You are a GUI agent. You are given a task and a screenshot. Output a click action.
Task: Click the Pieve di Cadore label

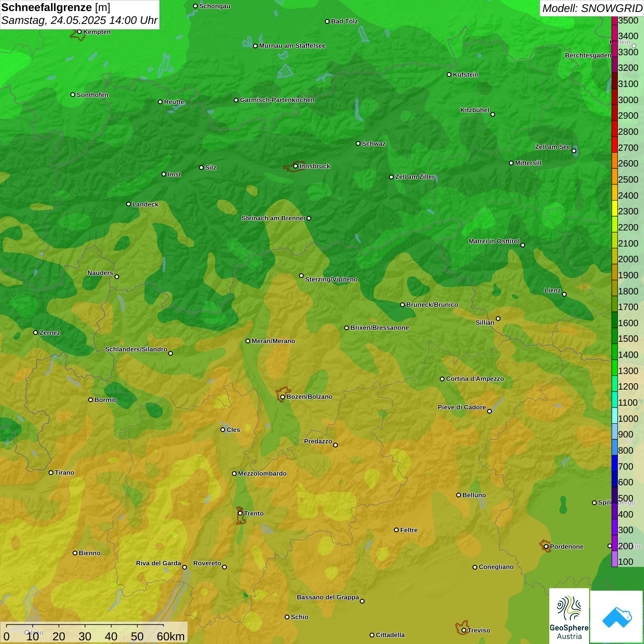[462, 407]
